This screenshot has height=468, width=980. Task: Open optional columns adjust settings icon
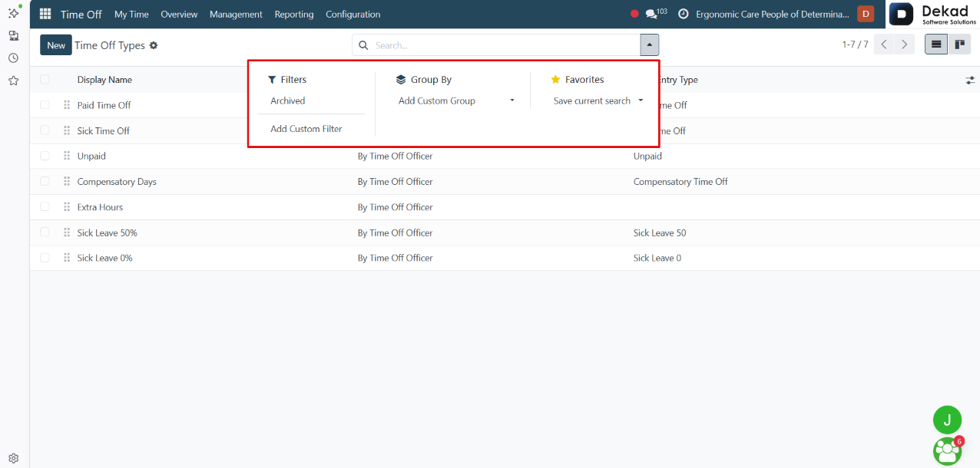pyautogui.click(x=970, y=80)
